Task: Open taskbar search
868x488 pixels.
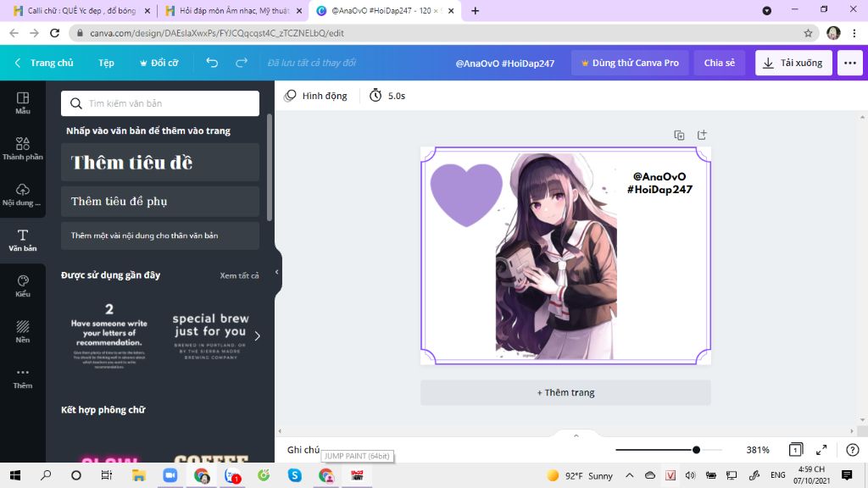Action: coord(46,475)
